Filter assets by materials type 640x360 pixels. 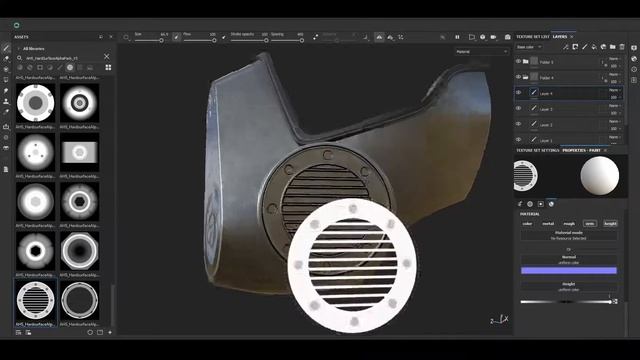point(20,67)
